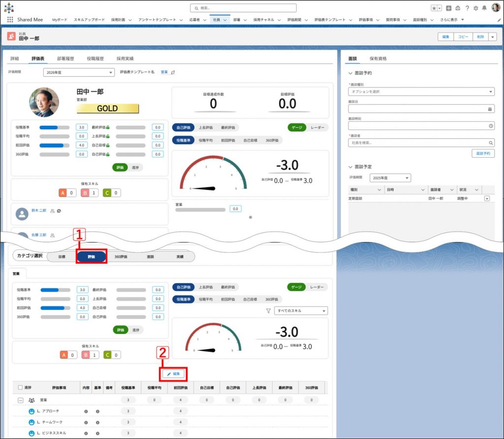
Task: Click the refresh icon beside template name 営業
Action: point(173,72)
